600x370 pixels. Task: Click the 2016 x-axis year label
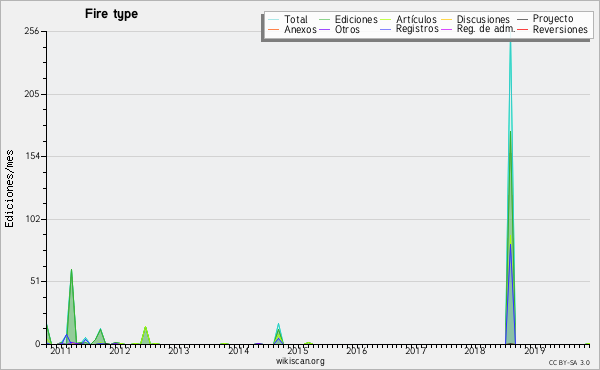357,351
